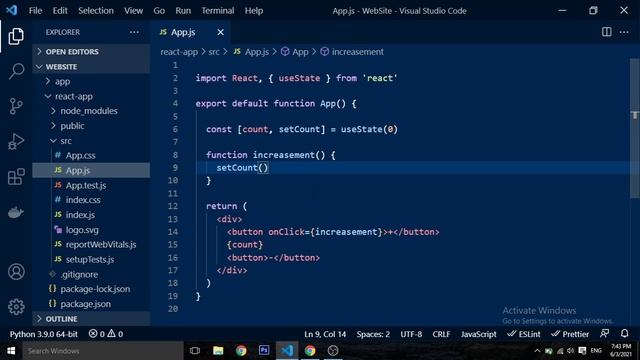Open the Windows Start menu
Viewport: 640px width, 360px height.
pyautogui.click(x=11, y=351)
